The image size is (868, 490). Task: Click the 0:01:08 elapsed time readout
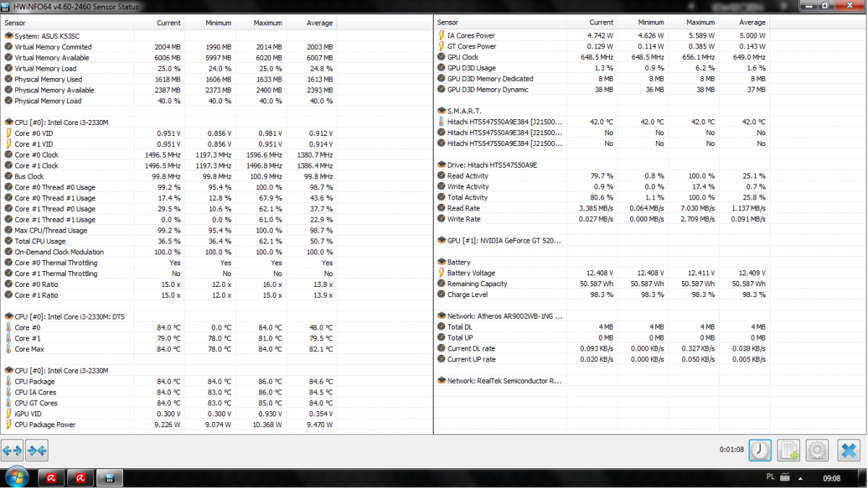[732, 450]
